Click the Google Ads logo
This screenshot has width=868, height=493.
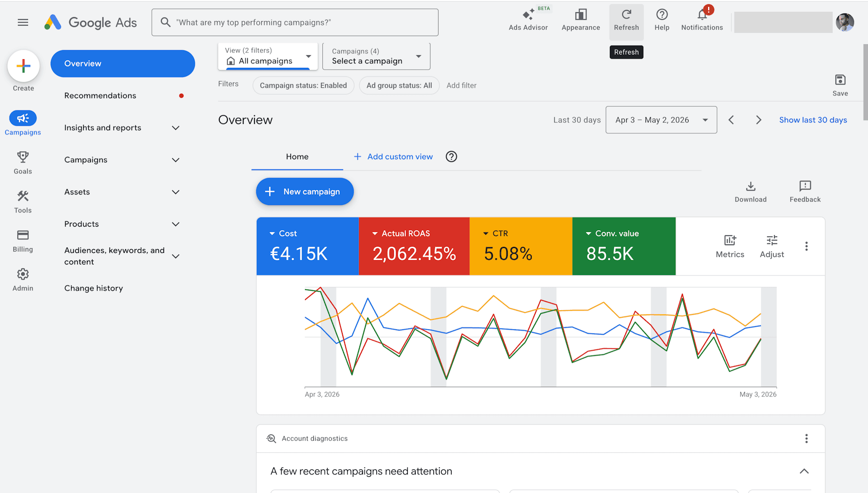[x=91, y=22]
